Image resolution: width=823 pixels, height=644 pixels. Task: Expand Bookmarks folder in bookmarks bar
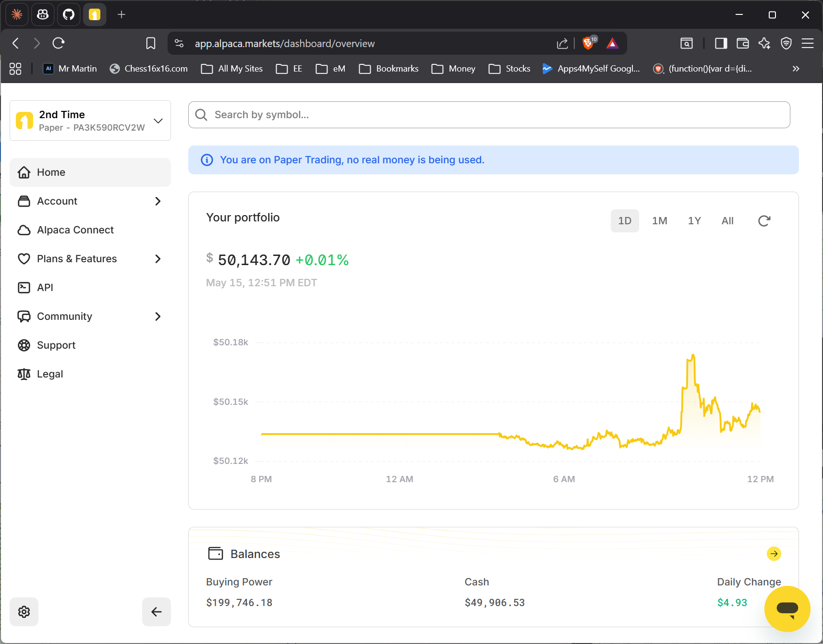389,69
